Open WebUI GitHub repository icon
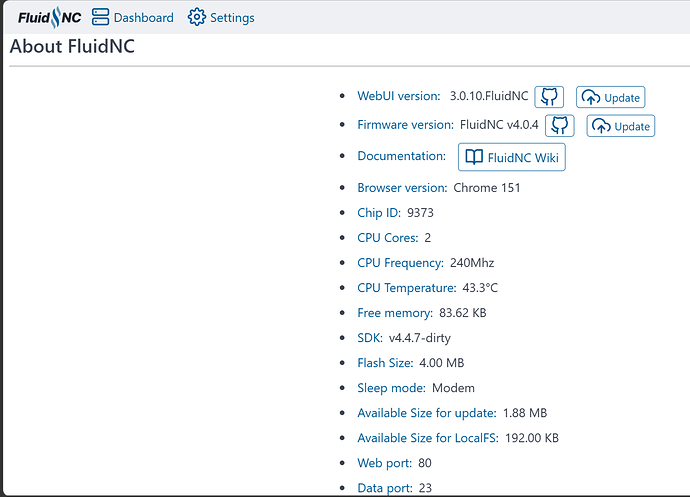The image size is (690, 497). coord(549,97)
